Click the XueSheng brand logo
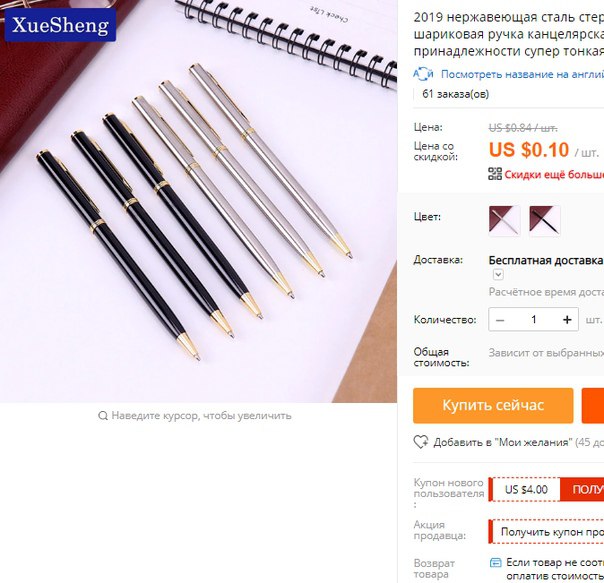Viewport: 604px width, 583px height. pyautogui.click(x=60, y=25)
